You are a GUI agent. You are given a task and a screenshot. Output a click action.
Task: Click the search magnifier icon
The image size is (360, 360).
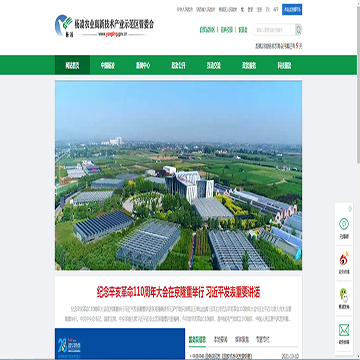298,30
